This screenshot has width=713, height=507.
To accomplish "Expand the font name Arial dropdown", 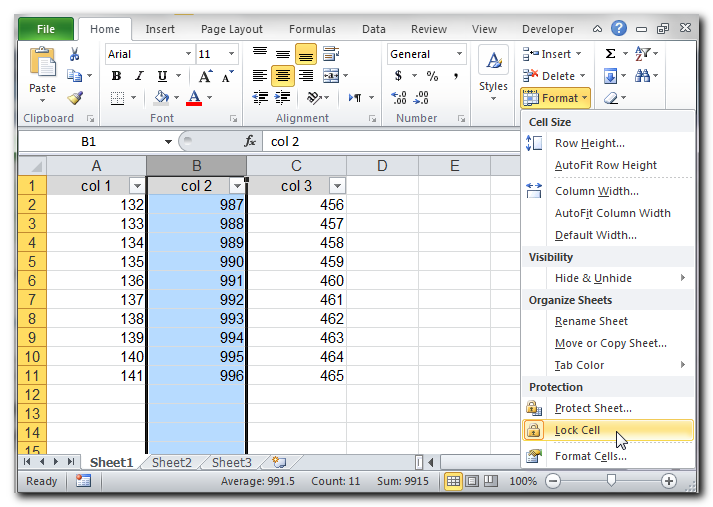I will (x=187, y=54).
